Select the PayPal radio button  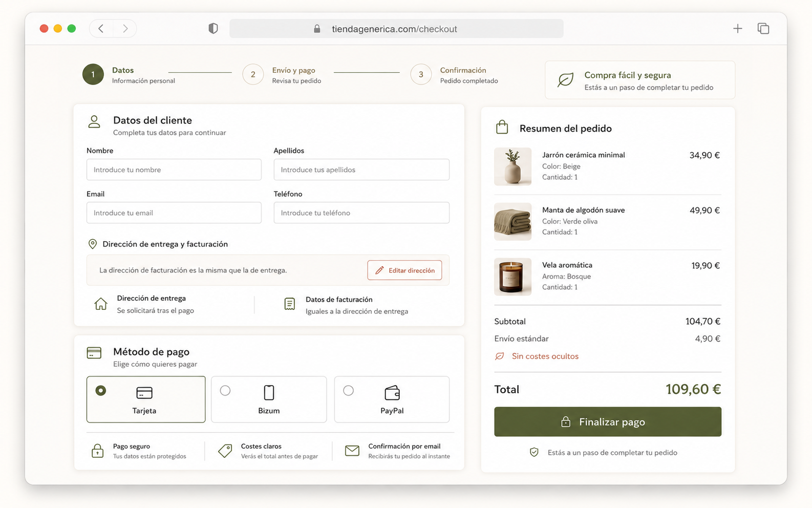(349, 391)
